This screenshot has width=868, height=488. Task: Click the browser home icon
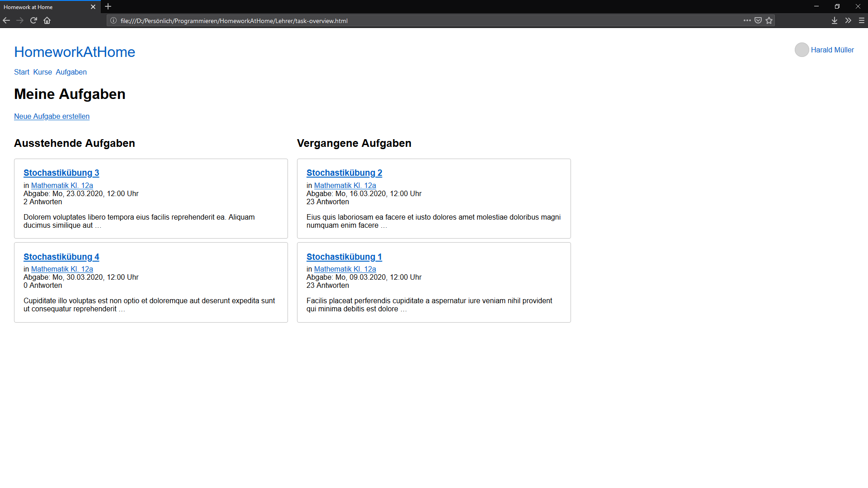click(x=47, y=20)
